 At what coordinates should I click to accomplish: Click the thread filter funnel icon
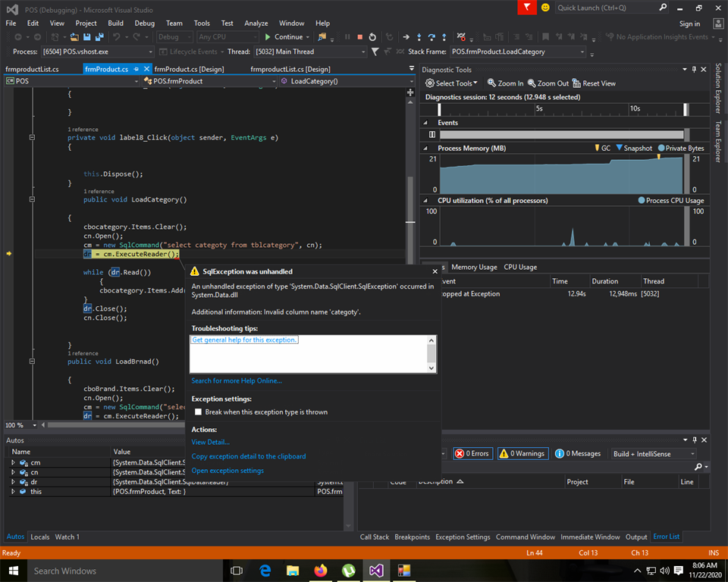(x=375, y=52)
